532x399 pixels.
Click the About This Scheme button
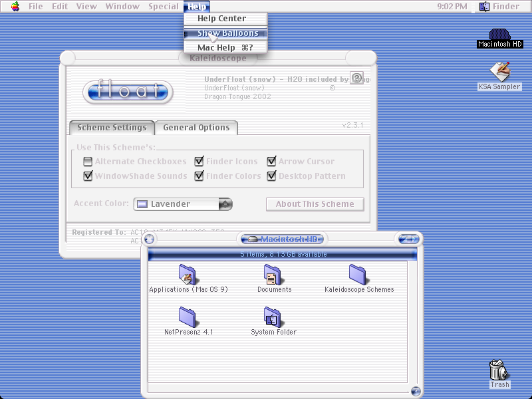pos(315,204)
